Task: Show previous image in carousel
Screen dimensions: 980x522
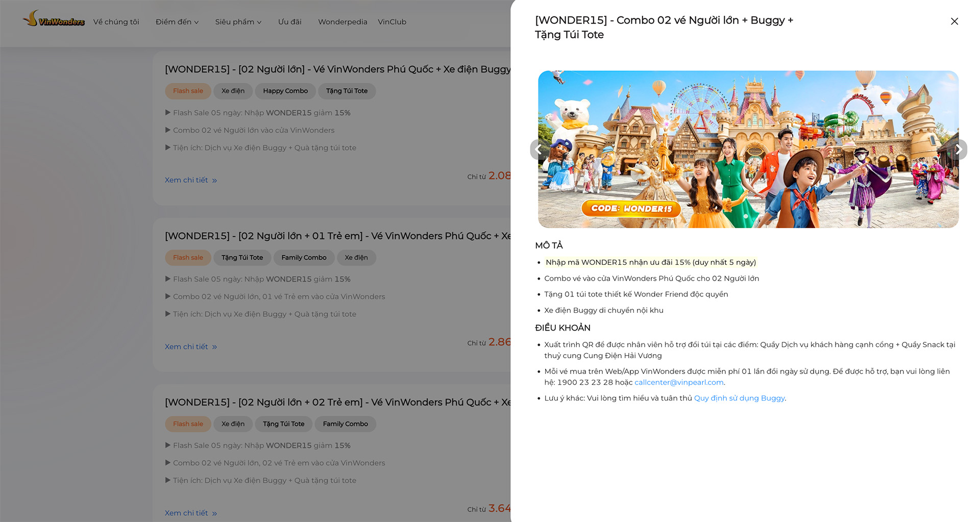Action: coord(539,150)
